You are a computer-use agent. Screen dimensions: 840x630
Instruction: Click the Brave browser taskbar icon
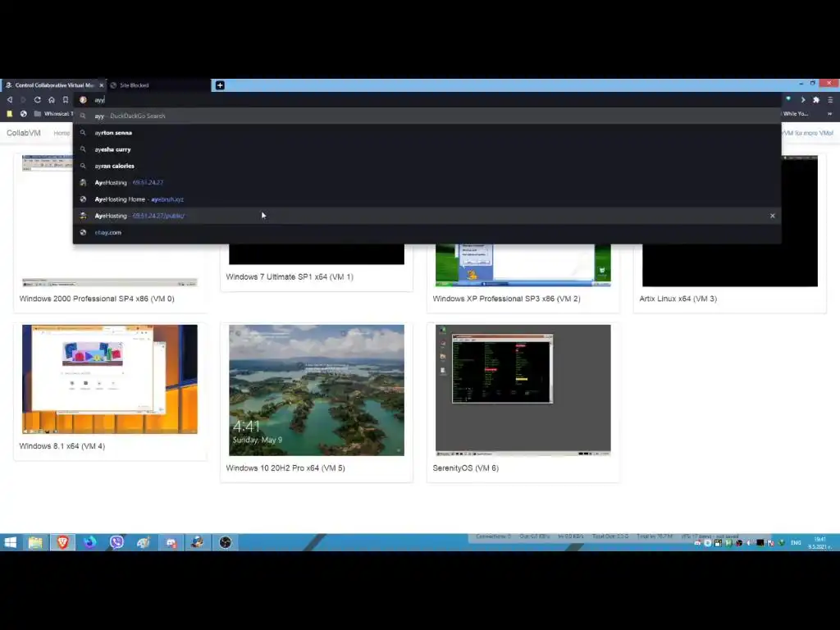62,542
